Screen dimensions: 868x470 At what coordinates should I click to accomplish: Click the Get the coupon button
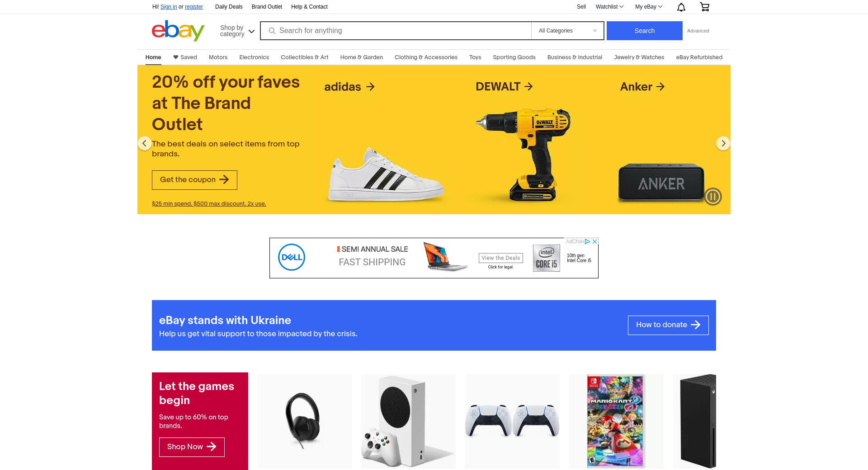(x=194, y=180)
